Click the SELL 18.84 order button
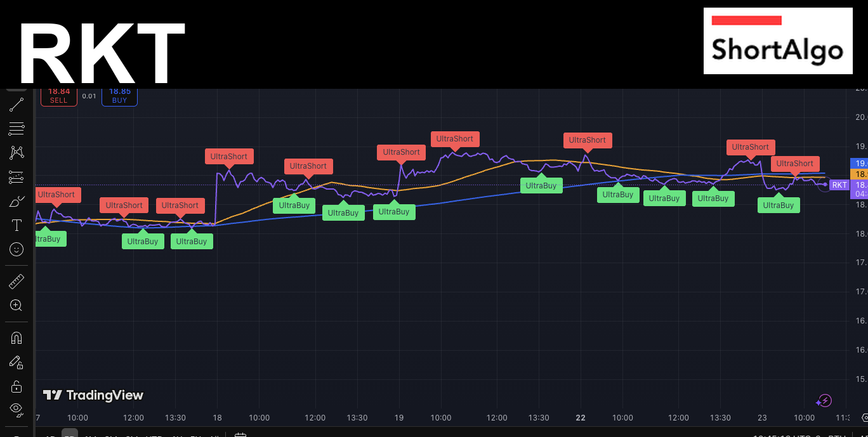The image size is (868, 437). point(58,95)
